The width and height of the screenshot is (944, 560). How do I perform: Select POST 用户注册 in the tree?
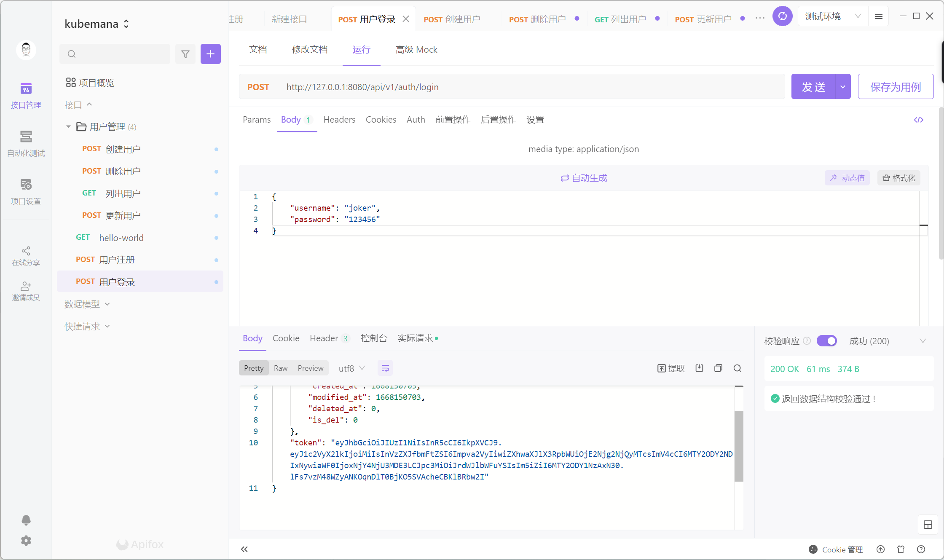click(x=140, y=260)
